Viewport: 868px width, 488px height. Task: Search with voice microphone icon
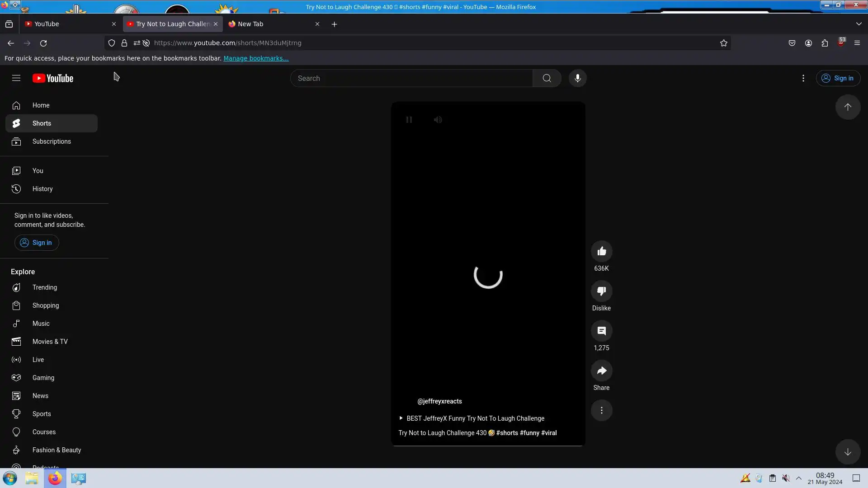[577, 78]
